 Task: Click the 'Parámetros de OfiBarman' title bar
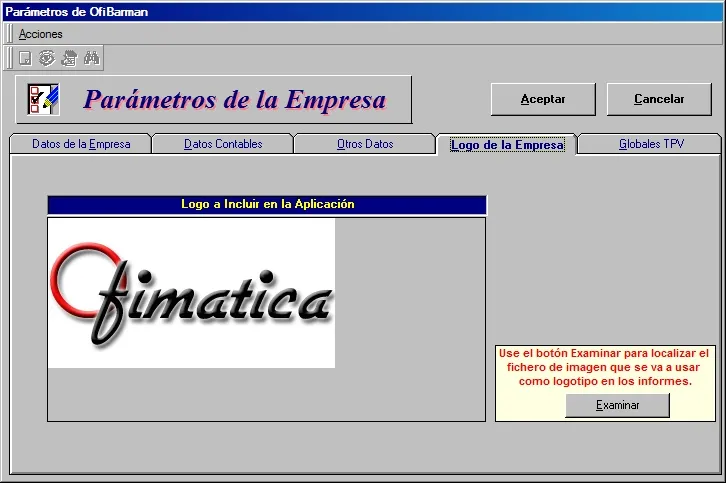click(x=363, y=12)
